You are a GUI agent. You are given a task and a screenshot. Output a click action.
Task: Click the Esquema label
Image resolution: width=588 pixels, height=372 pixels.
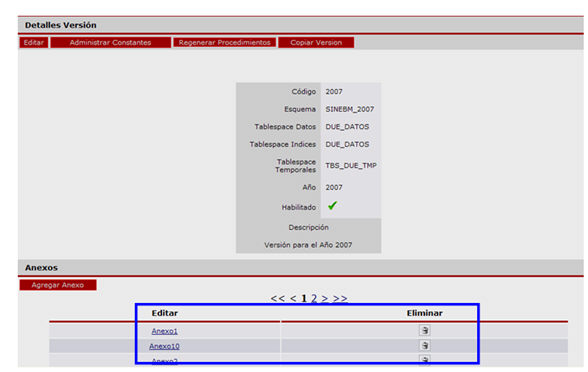(300, 109)
